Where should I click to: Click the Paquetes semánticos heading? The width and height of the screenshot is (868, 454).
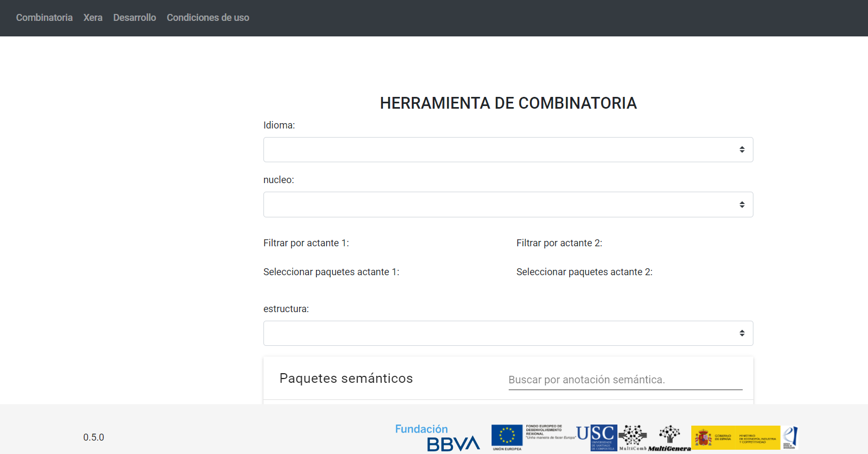pos(346,379)
